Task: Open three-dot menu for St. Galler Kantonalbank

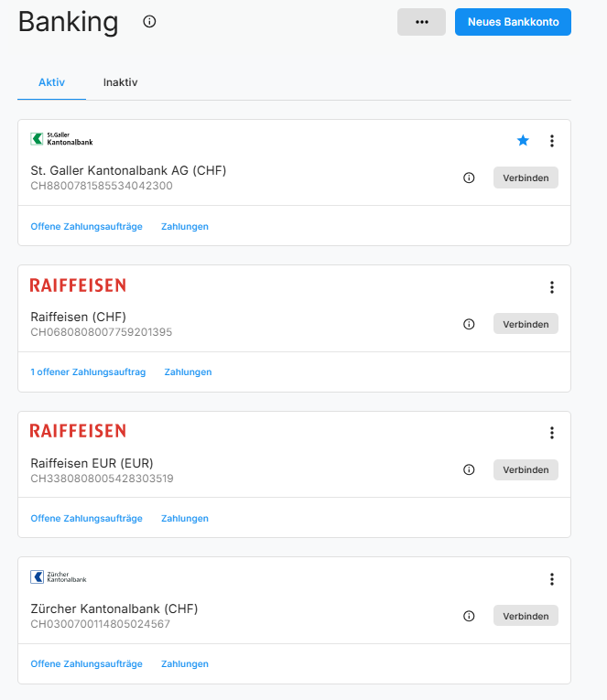Action: tap(552, 141)
